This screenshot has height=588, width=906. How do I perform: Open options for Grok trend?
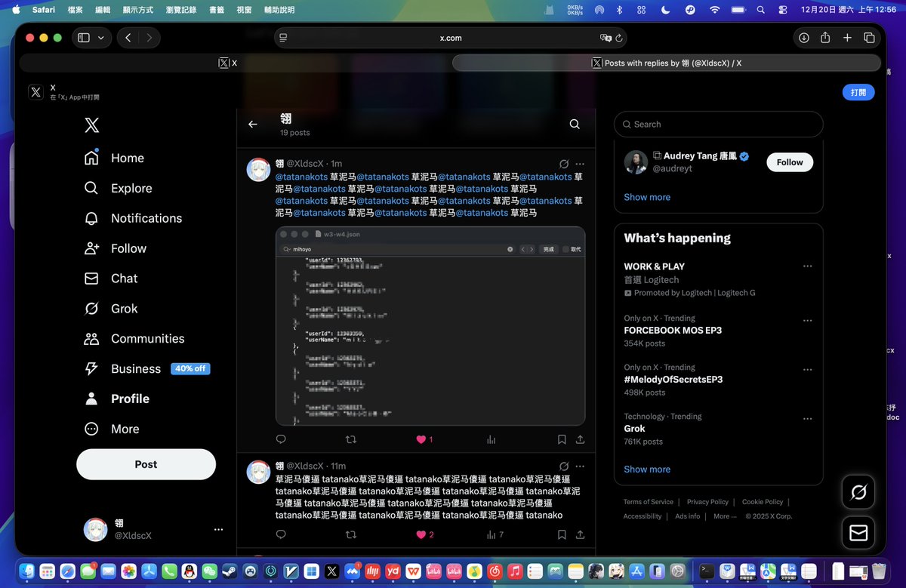pyautogui.click(x=807, y=419)
